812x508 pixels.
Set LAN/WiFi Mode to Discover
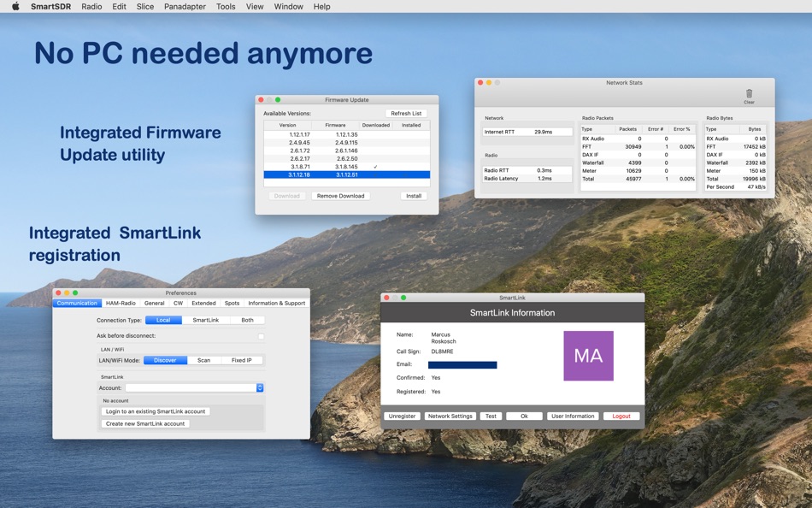pyautogui.click(x=165, y=360)
